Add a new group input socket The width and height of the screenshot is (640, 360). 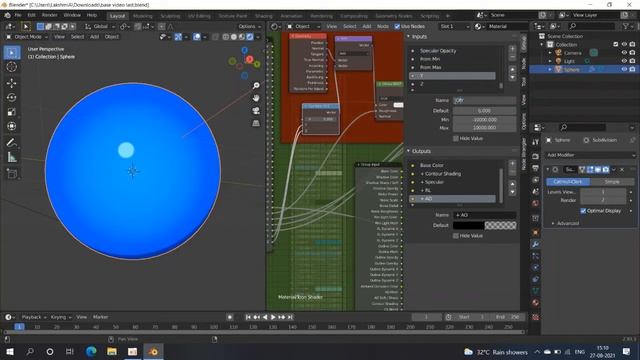tap(512, 49)
